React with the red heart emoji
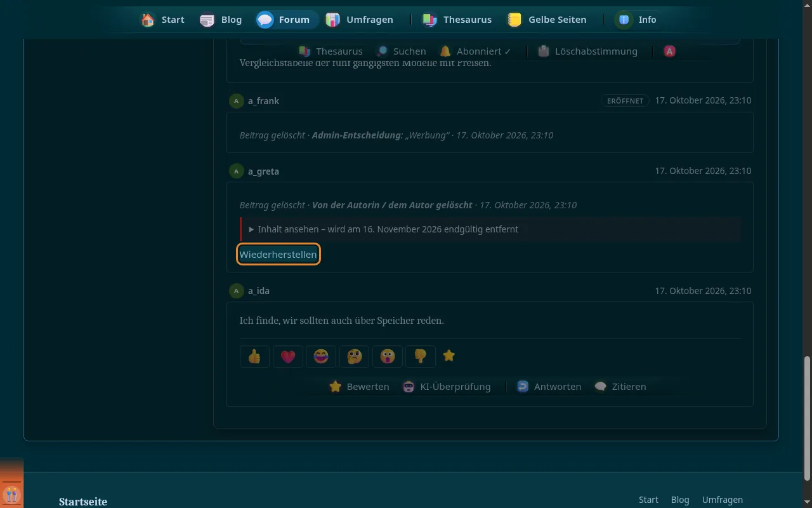The width and height of the screenshot is (812, 508). (288, 356)
